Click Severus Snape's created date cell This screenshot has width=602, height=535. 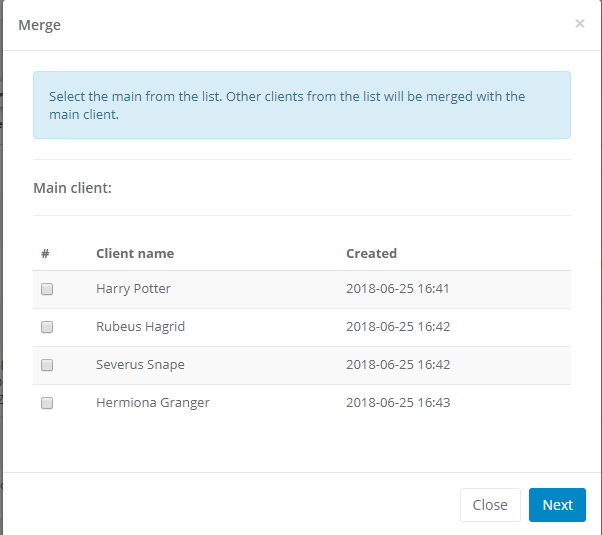[398, 365]
